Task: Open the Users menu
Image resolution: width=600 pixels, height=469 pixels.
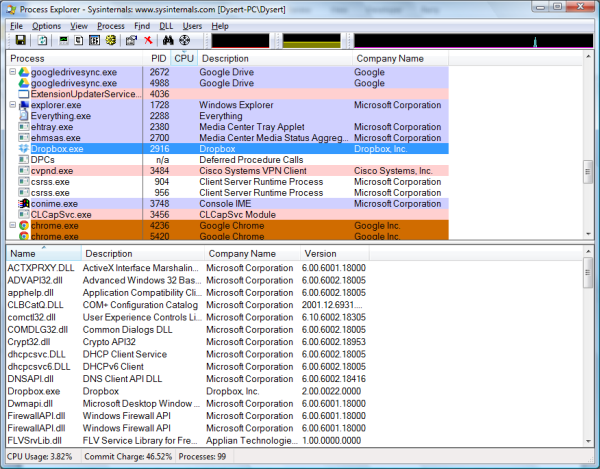Action: 192,26
